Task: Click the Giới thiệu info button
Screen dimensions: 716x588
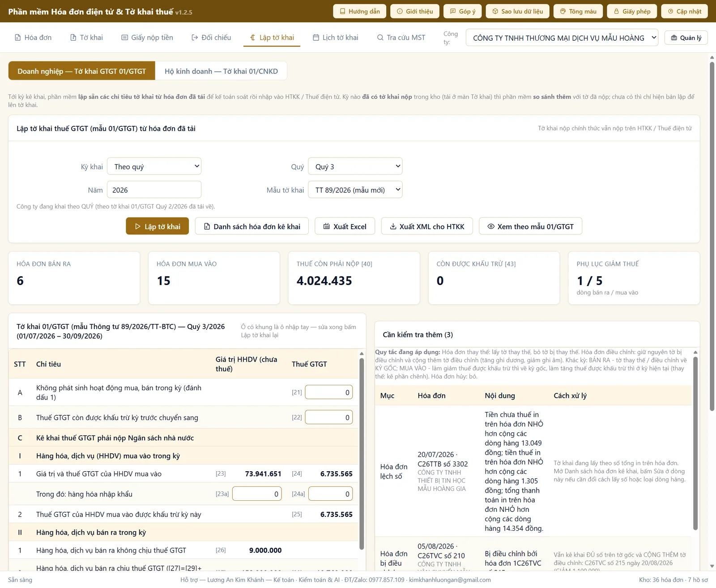Action: pos(415,11)
